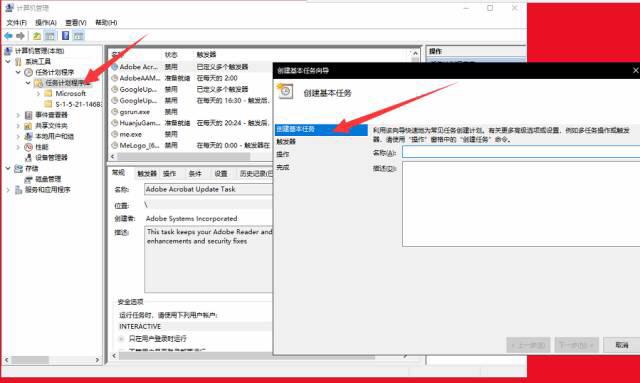
Task: Expand the Microsoft folder node arrow
Action: tap(38, 94)
